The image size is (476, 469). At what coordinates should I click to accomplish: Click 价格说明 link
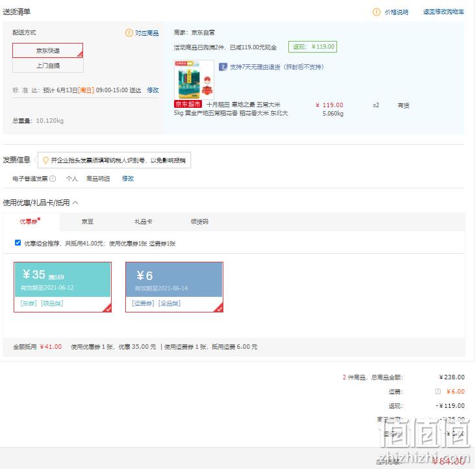point(397,12)
